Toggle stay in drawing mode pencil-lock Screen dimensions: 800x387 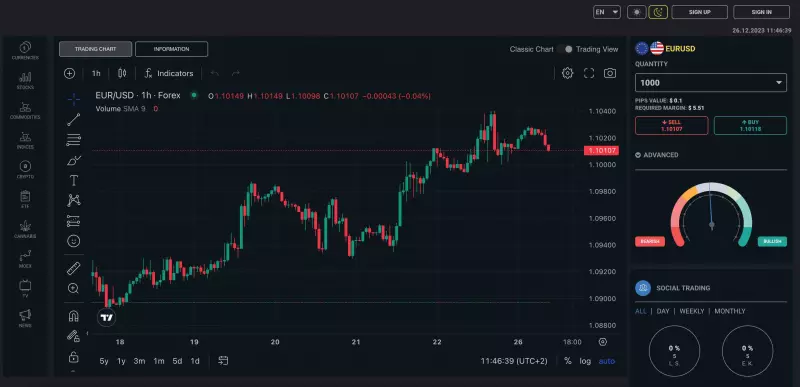73,336
